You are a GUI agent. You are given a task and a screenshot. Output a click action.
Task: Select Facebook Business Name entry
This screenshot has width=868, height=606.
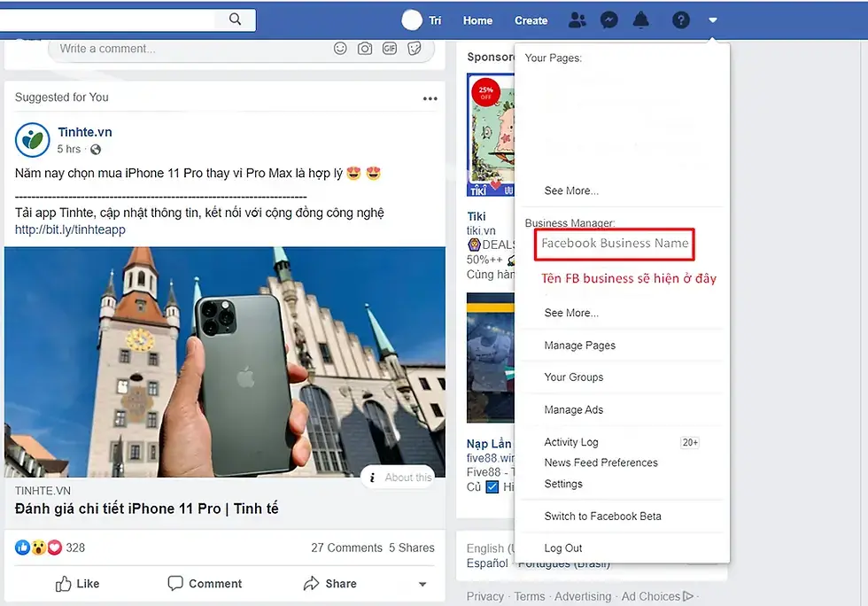pyautogui.click(x=615, y=243)
